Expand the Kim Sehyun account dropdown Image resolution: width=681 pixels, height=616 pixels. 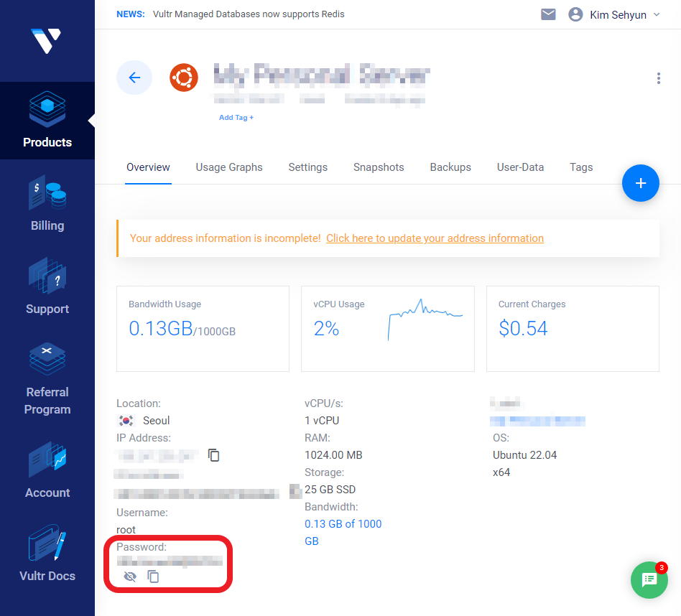point(657,14)
